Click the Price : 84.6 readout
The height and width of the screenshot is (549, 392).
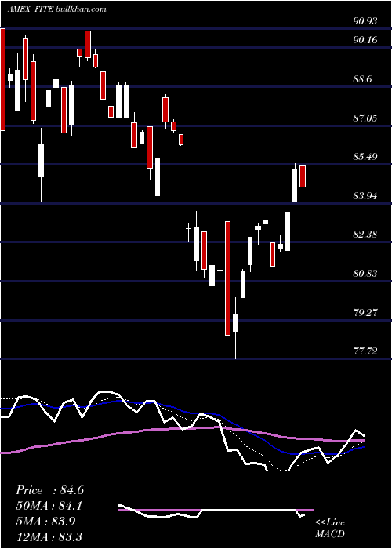click(x=49, y=490)
